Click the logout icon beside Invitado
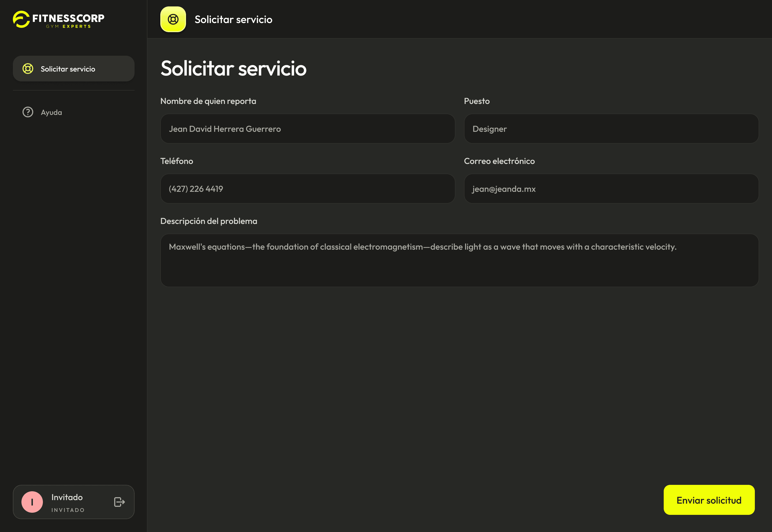Screen dimensions: 772x532 click(119, 502)
